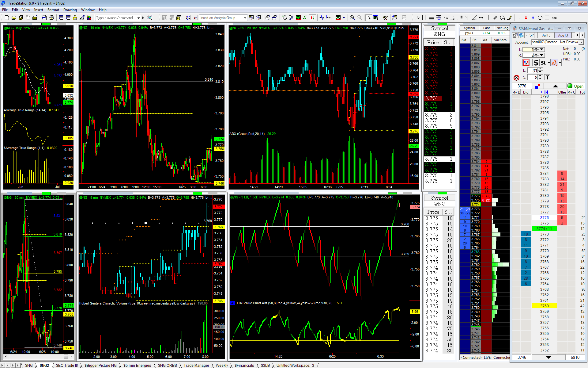Screen dimensions: 588x368
Task: Select the OHLC bar chart style icon
Action: click(305, 18)
